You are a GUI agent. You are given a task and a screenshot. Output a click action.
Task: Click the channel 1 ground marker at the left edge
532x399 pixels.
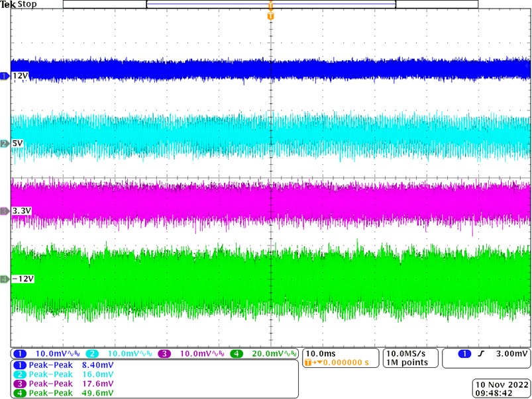click(5, 76)
